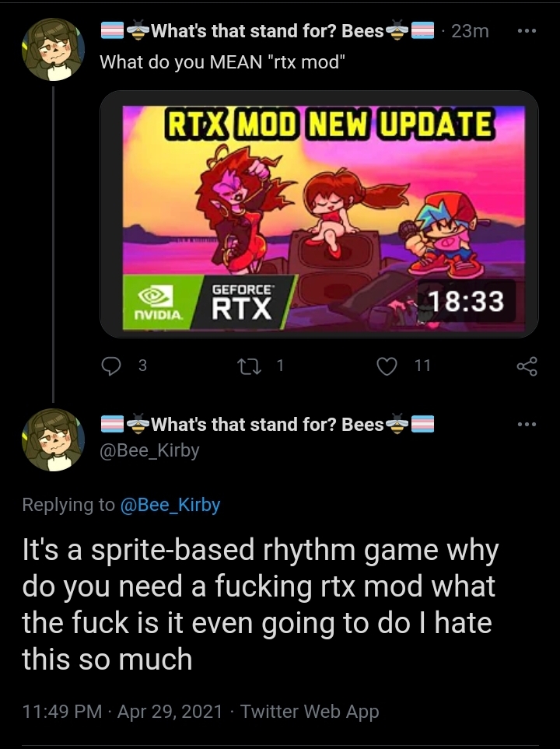Click the NVIDIA GeForce RTX logo in the thumbnail
Screen dimensions: 560x749
click(x=208, y=302)
